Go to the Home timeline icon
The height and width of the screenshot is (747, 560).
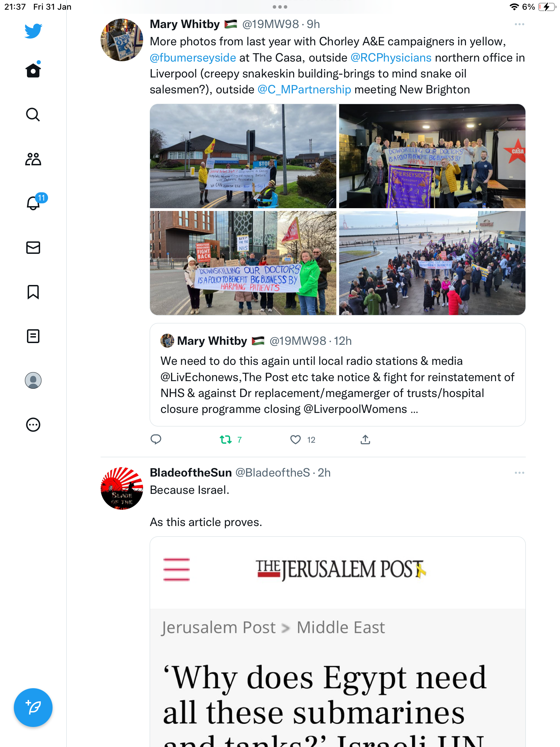point(33,70)
